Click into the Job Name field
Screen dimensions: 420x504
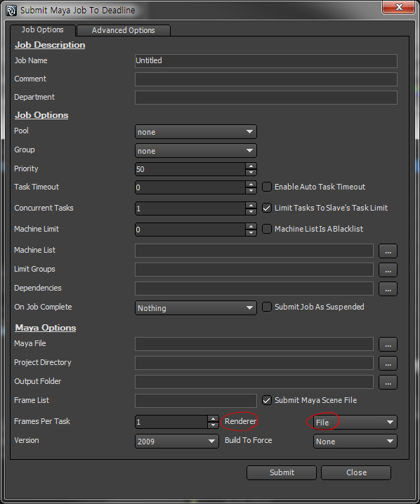point(266,61)
